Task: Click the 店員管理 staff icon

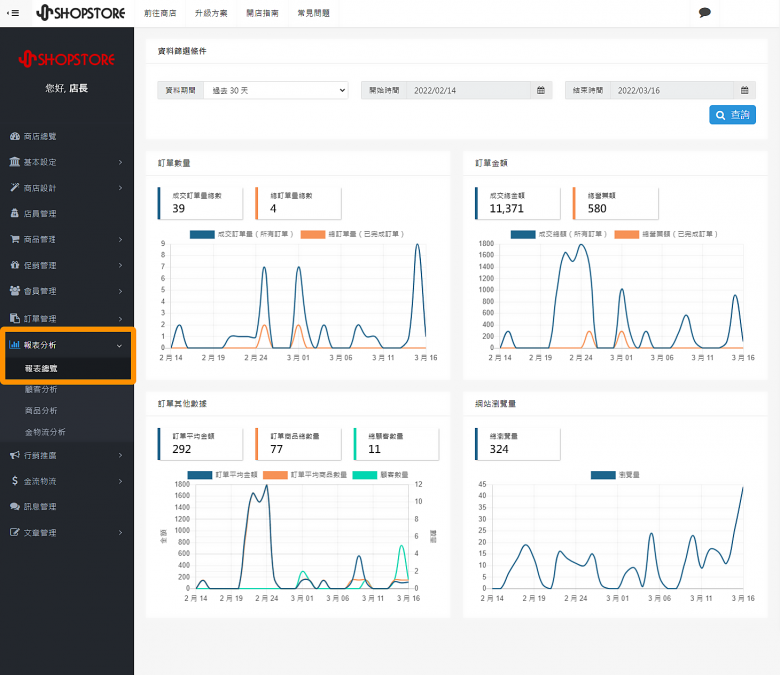Action: pos(15,213)
